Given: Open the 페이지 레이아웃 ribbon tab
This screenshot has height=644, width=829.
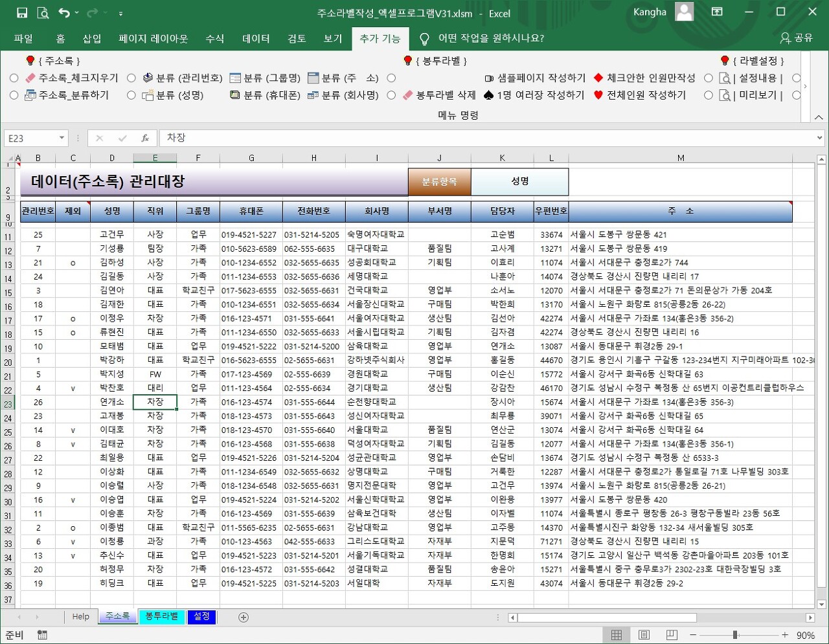Looking at the screenshot, I should [x=153, y=39].
